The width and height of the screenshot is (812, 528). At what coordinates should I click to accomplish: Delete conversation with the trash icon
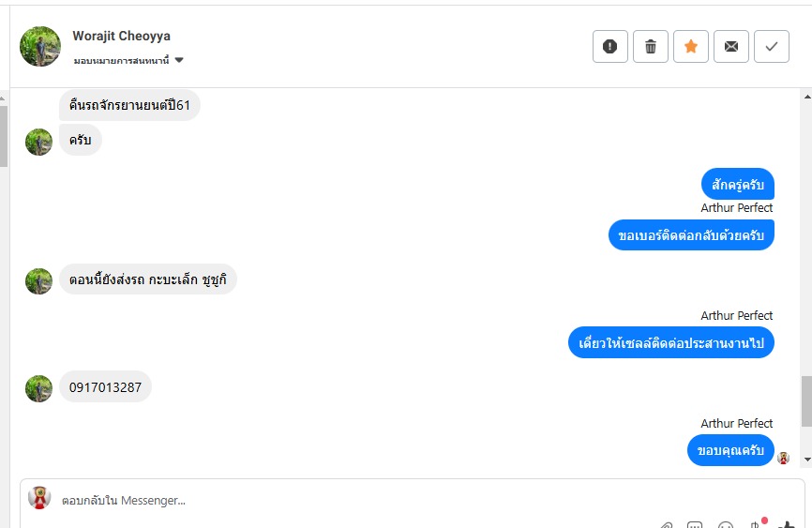(x=651, y=47)
